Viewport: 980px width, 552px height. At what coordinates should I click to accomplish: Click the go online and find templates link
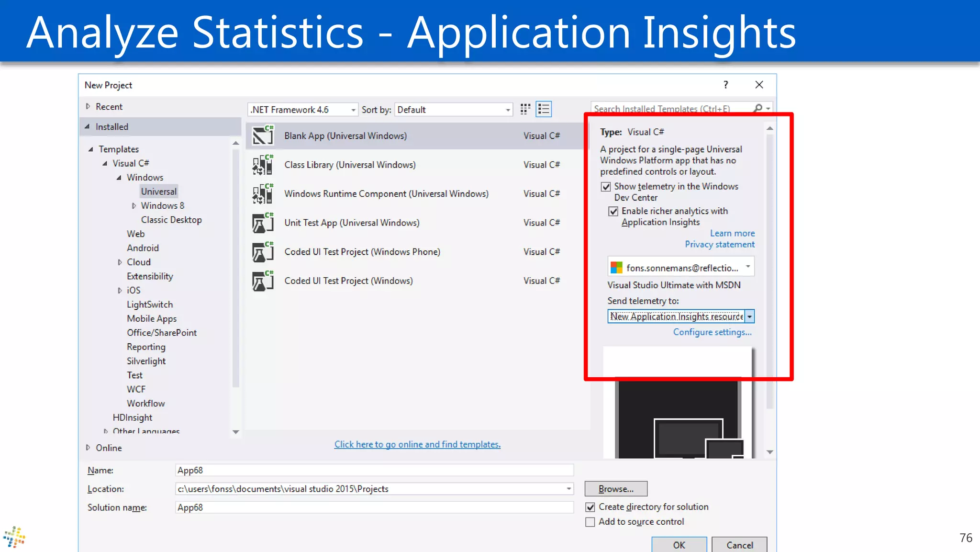coord(417,444)
